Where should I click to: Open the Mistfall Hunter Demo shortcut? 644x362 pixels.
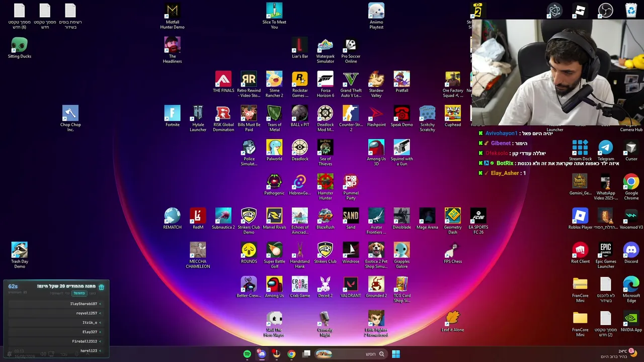[173, 16]
